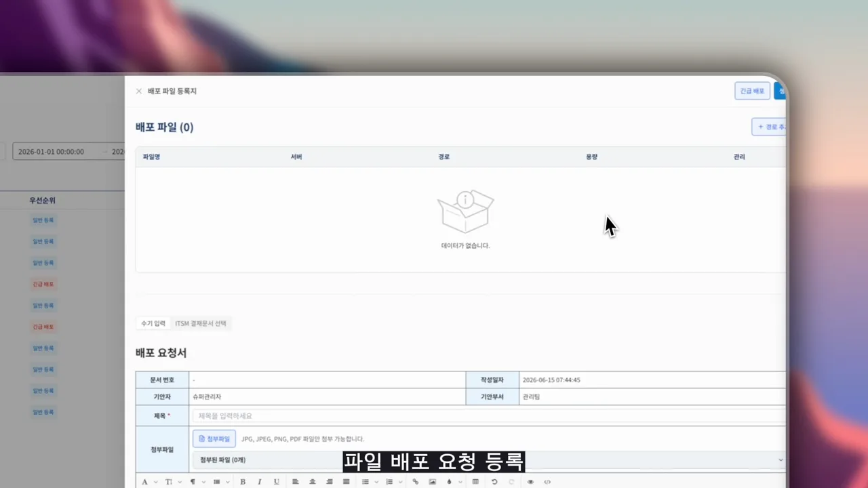Center align text in editor

313,482
